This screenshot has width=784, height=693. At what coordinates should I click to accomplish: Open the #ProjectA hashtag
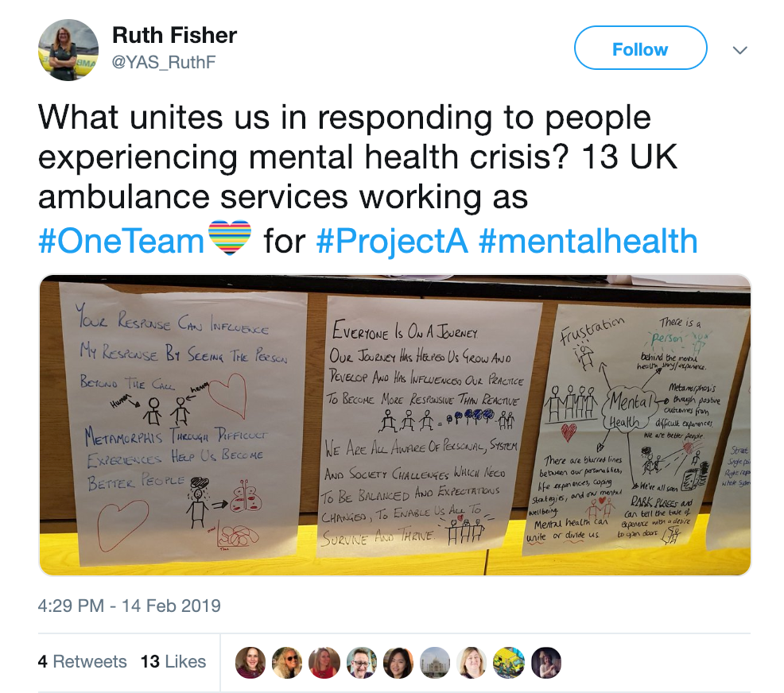pos(392,241)
